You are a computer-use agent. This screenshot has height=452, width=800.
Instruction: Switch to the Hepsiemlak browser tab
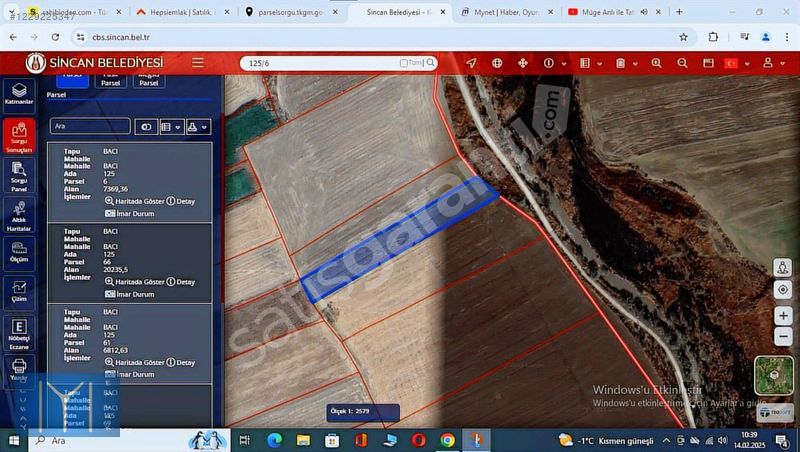coord(174,12)
